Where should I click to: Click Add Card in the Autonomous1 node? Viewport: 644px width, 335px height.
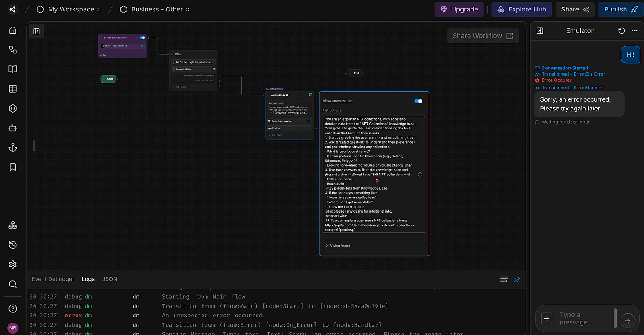(x=277, y=135)
